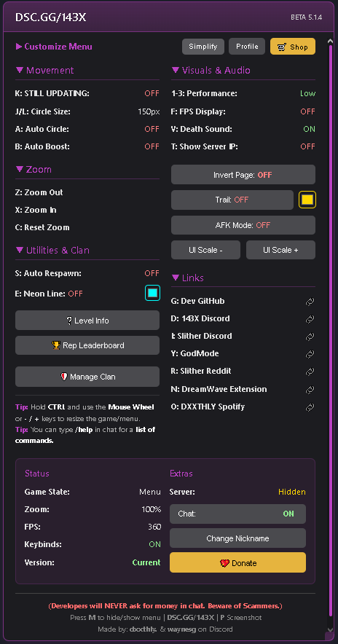The image size is (338, 644).
Task: Click the Change Nickname button
Action: [237, 538]
